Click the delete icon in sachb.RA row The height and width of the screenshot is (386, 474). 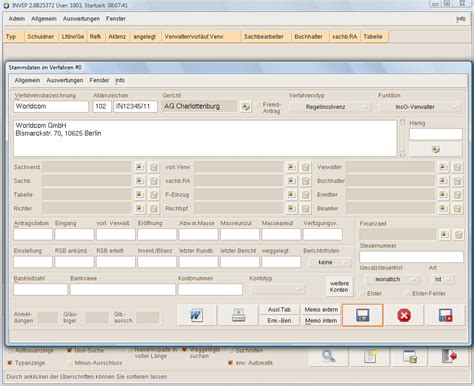[305, 181]
